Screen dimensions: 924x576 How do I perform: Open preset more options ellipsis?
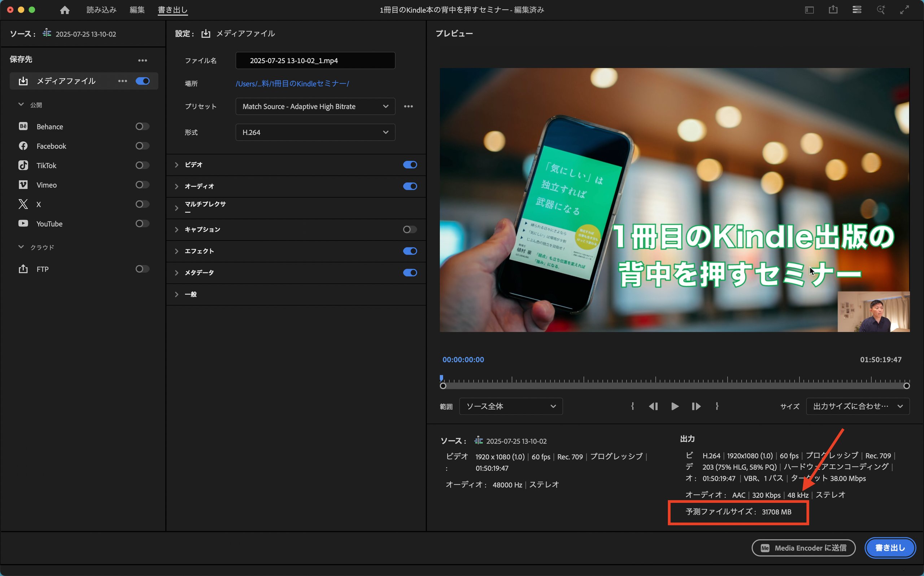click(408, 106)
